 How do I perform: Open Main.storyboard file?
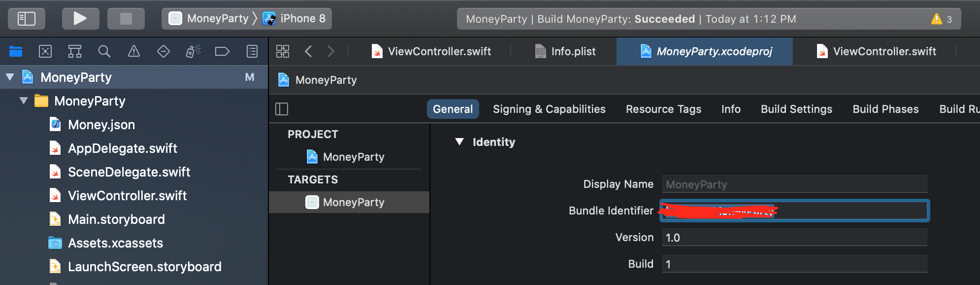[116, 219]
